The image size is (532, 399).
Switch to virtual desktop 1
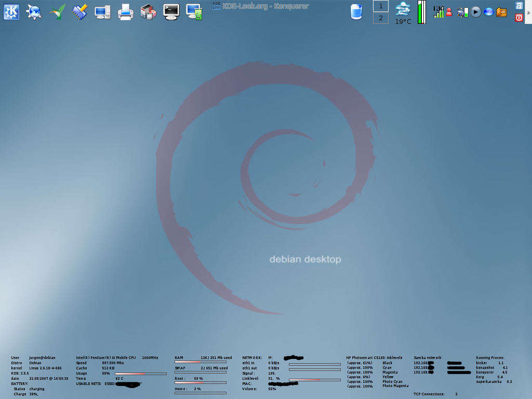381,6
